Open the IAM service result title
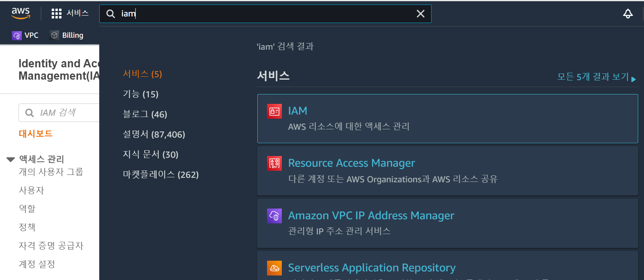The height and width of the screenshot is (280, 644). click(x=297, y=111)
